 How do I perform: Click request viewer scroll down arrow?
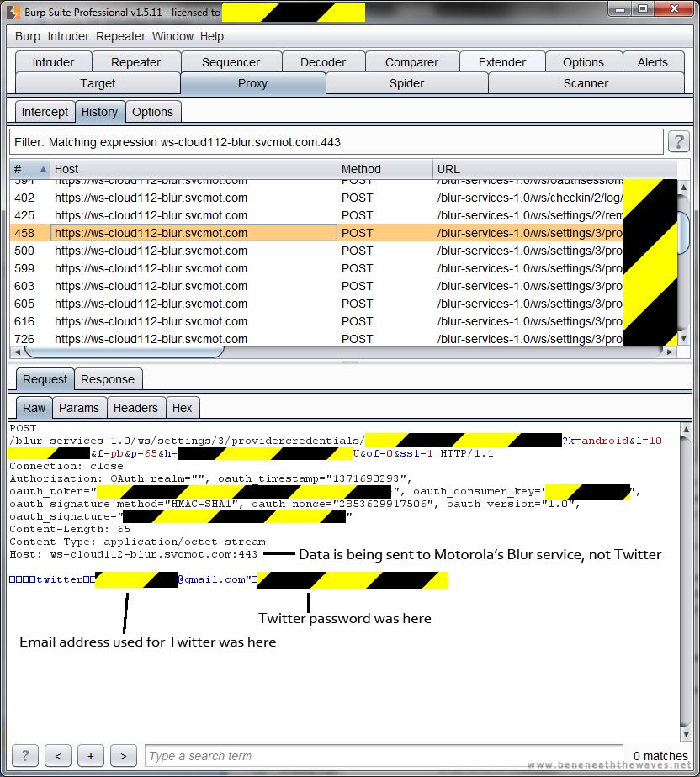pos(686,734)
